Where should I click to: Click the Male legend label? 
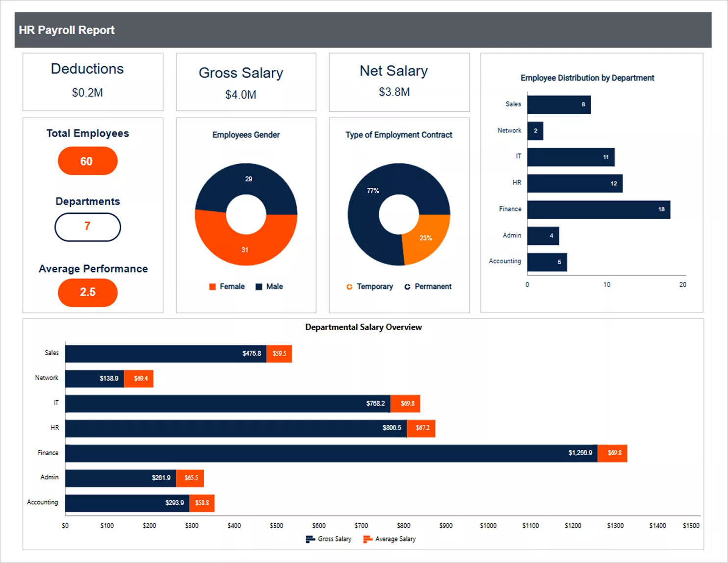pyautogui.click(x=275, y=287)
